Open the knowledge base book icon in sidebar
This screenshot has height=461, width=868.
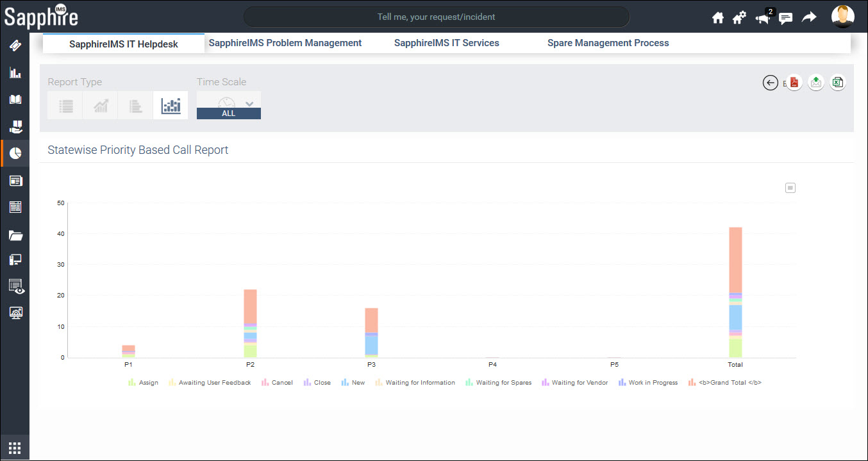pos(14,99)
